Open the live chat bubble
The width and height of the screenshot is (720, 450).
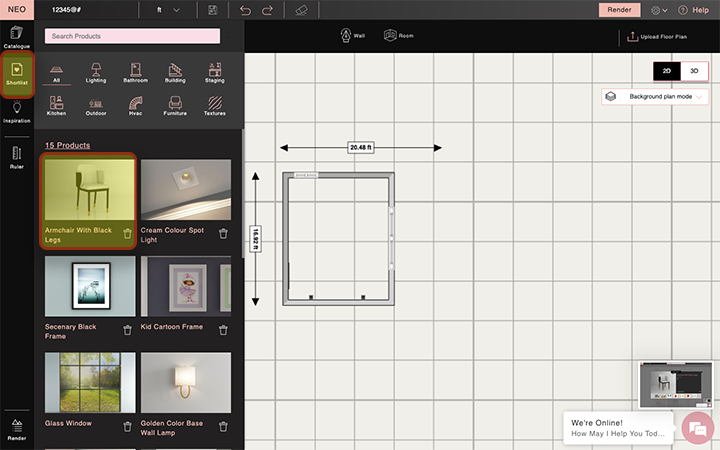698,428
